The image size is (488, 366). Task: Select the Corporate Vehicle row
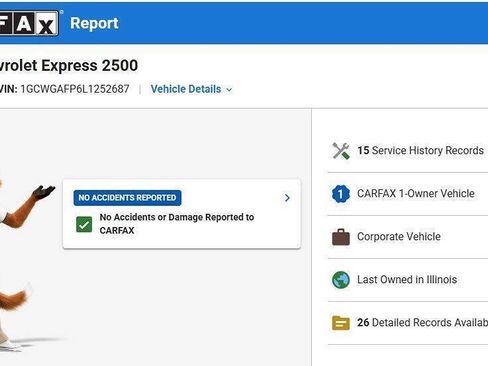pos(408,237)
